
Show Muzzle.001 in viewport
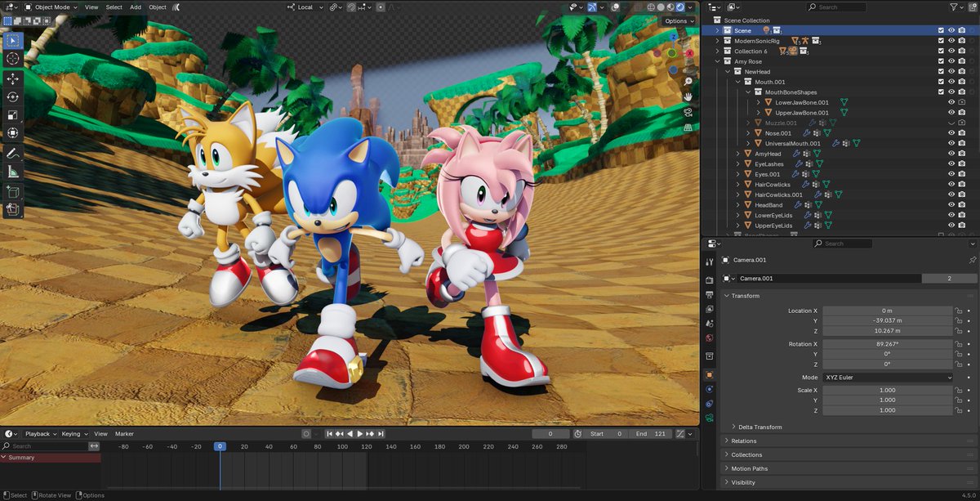[951, 123]
